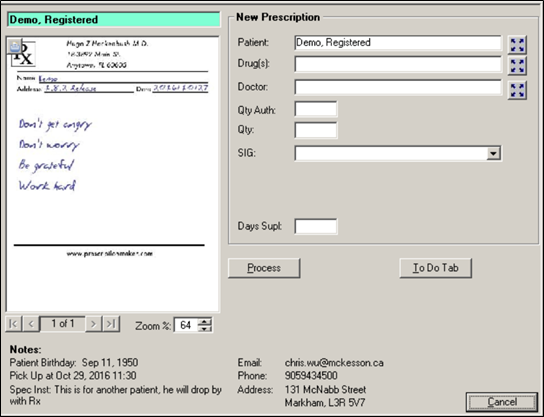The height and width of the screenshot is (417, 544).
Task: Click the Days Supl input field
Action: tap(316, 226)
